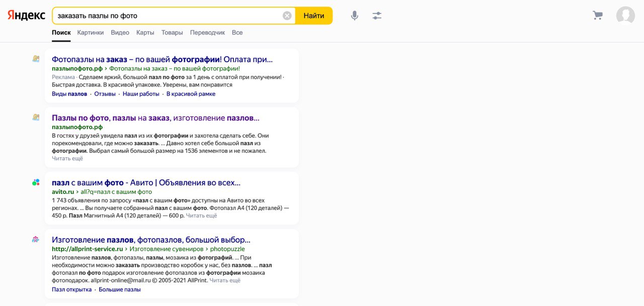The image size is (644, 306).
Task: Open the Товары tab
Action: [172, 33]
